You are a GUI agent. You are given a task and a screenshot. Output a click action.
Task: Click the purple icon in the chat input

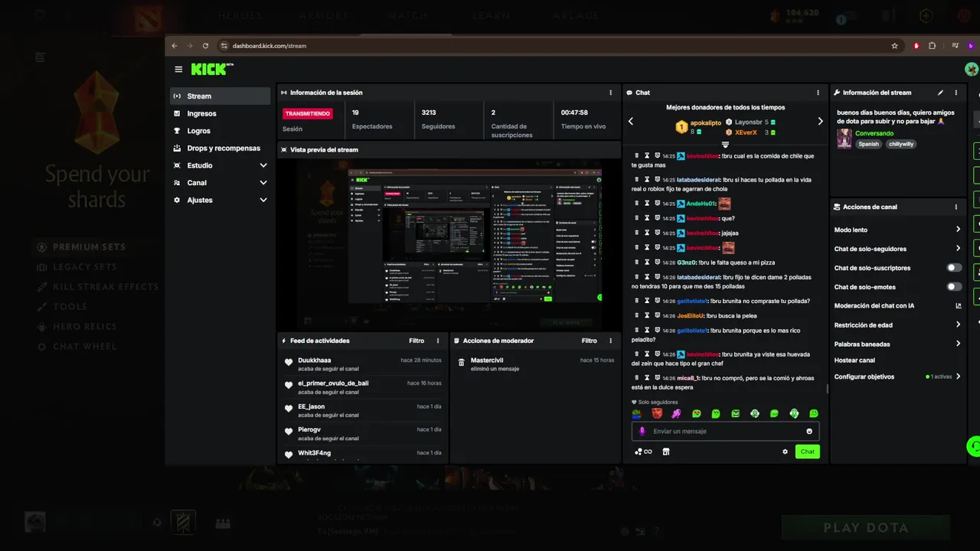click(643, 431)
